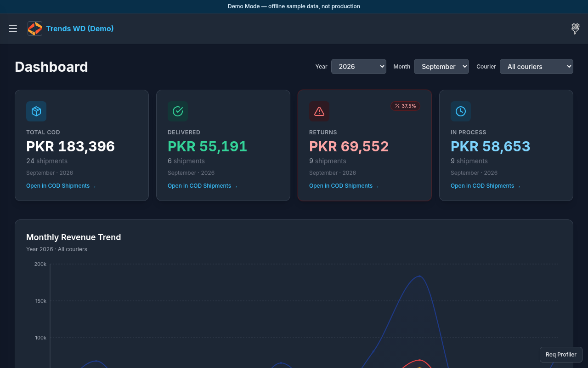Click the PKR 183,396 total COD value

pyautogui.click(x=71, y=146)
